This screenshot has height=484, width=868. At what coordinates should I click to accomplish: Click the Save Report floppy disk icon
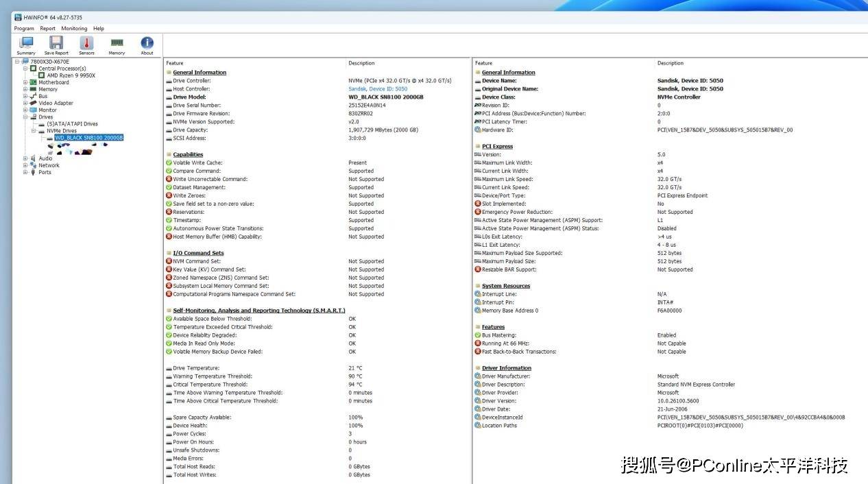tap(56, 43)
